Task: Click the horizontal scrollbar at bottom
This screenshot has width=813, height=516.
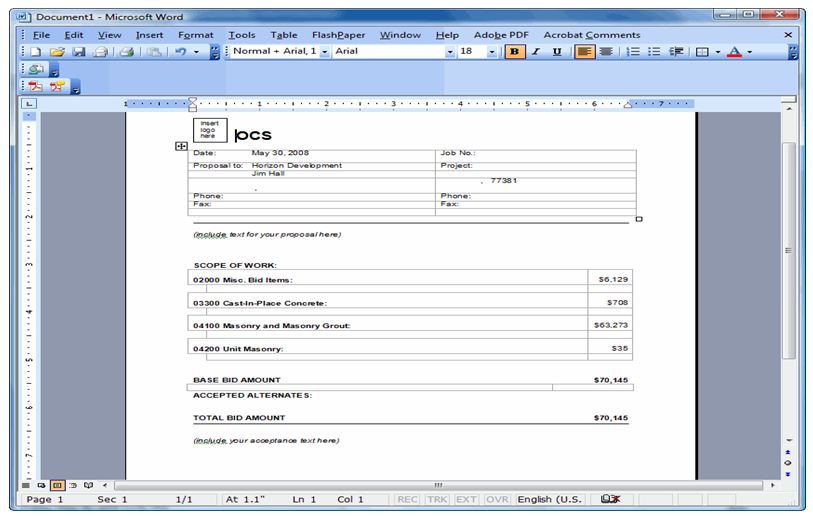Action: [x=438, y=484]
